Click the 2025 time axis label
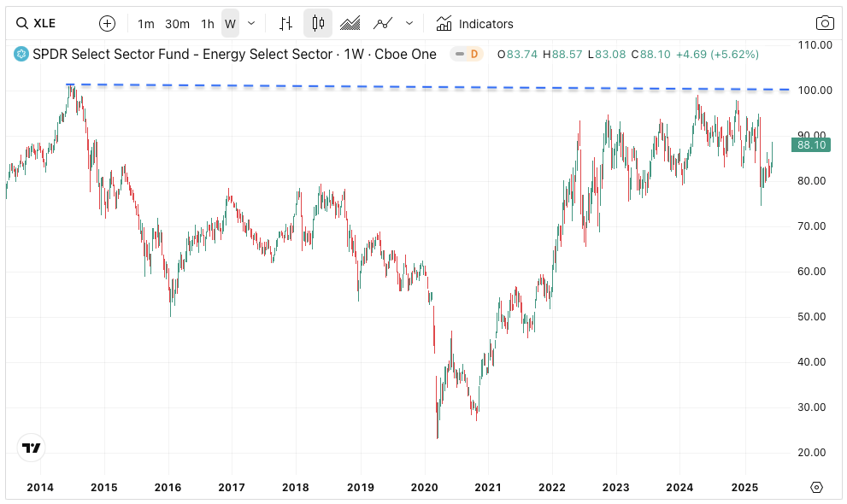The image size is (847, 504). [x=744, y=488]
